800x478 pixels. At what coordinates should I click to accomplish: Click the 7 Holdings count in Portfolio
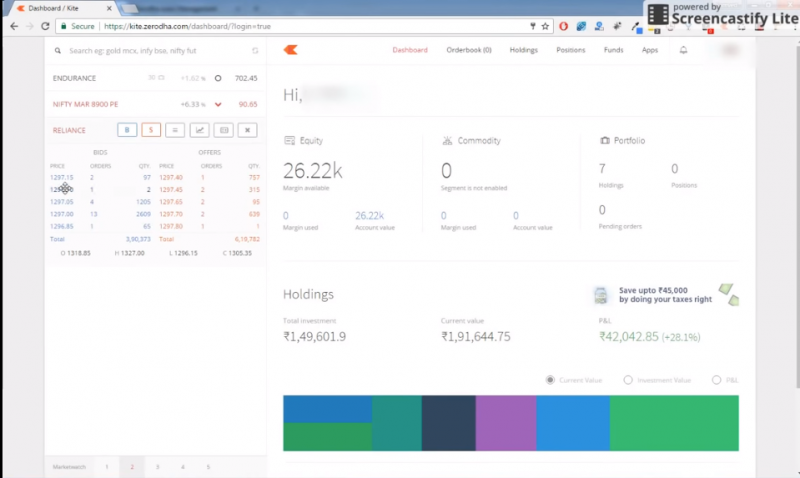pos(602,168)
